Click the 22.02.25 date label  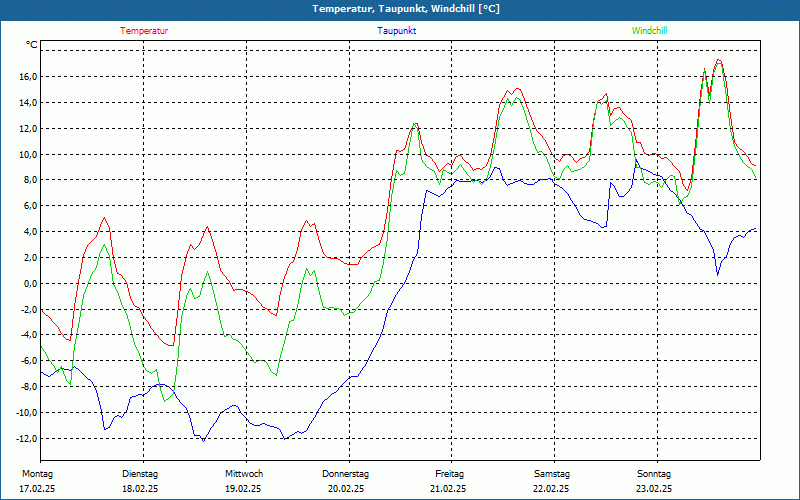click(552, 489)
